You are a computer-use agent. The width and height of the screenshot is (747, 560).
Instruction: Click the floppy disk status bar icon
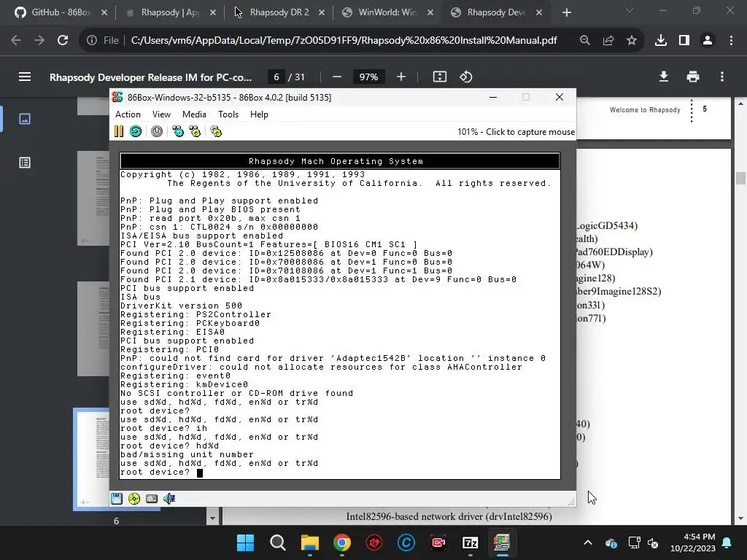(117, 499)
